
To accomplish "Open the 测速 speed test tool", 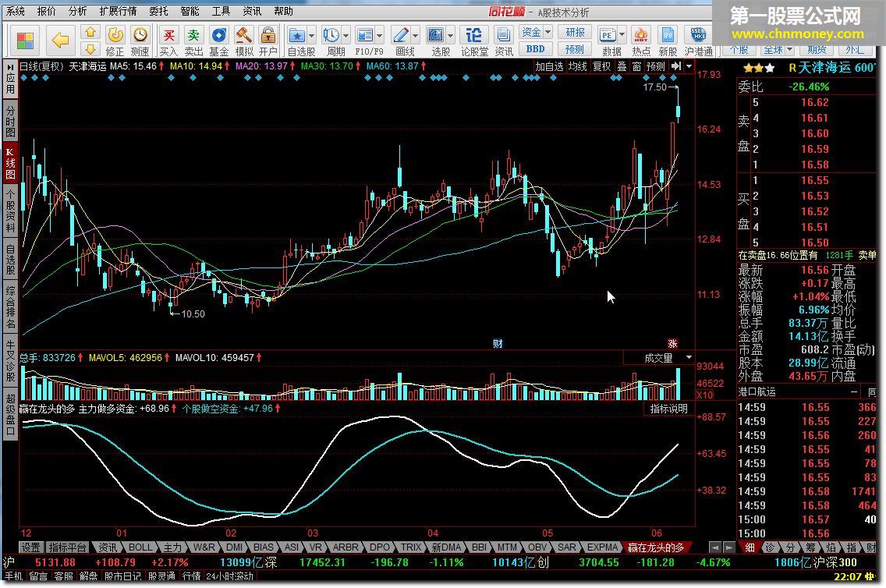I will click(x=140, y=41).
